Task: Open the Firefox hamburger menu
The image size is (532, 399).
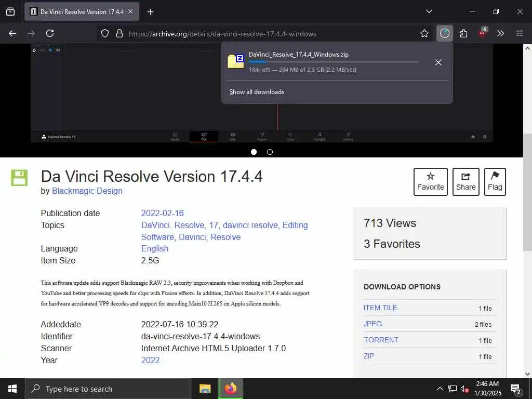Action: 519,33
